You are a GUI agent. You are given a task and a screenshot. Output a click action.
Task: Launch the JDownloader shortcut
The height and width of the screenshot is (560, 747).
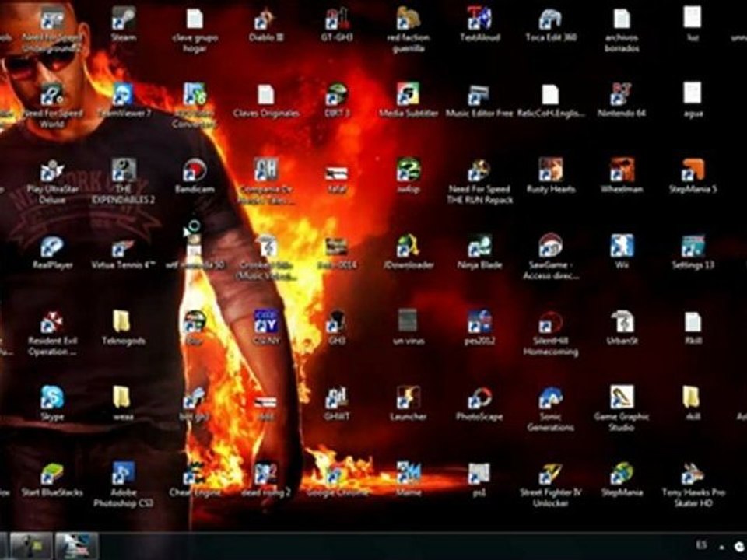(409, 252)
